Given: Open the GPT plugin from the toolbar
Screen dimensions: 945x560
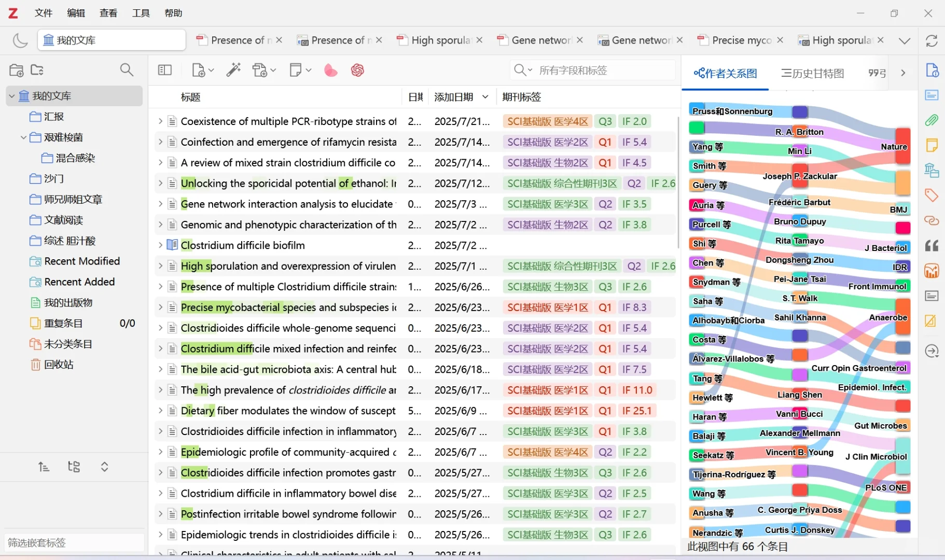Looking at the screenshot, I should [x=358, y=70].
